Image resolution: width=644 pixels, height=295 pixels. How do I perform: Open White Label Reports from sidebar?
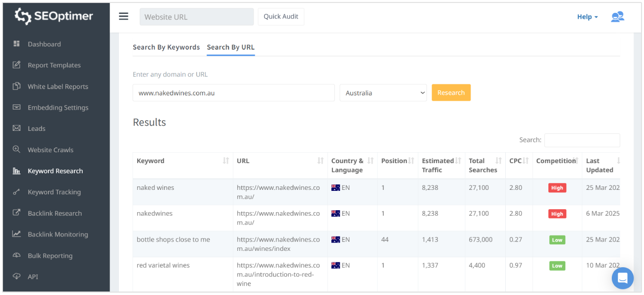coord(16,86)
